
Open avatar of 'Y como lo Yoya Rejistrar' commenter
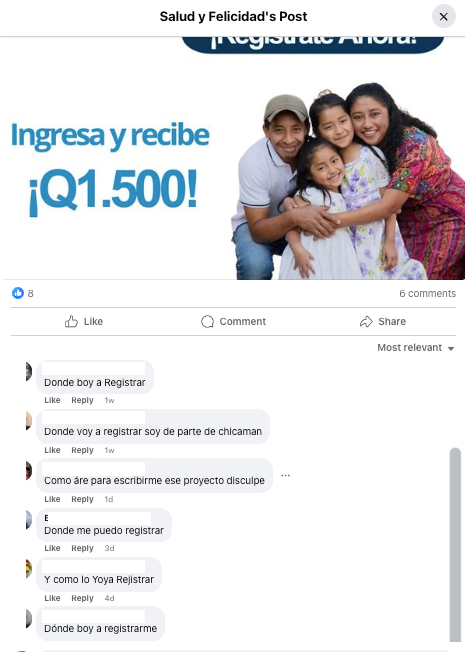click(x=29, y=568)
